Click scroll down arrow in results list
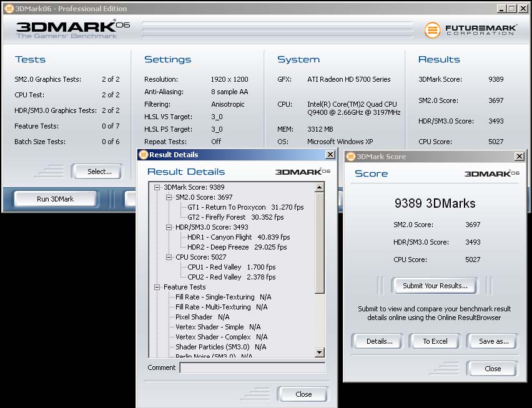 (320, 352)
